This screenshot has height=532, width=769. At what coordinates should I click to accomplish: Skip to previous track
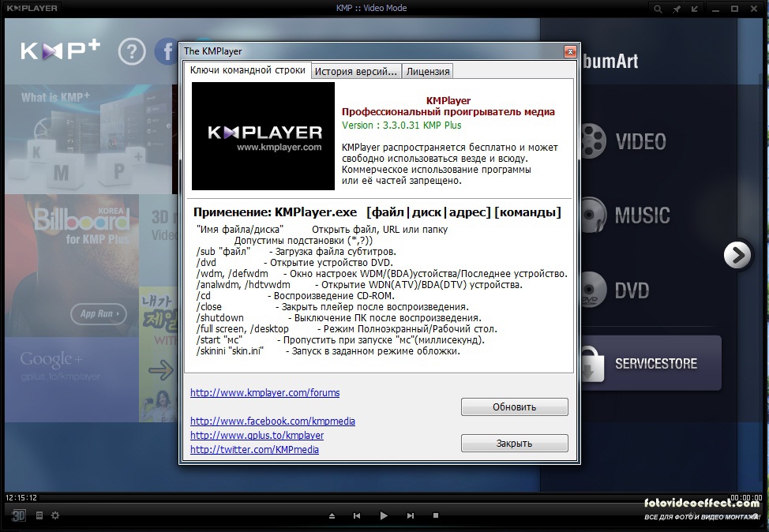click(357, 516)
